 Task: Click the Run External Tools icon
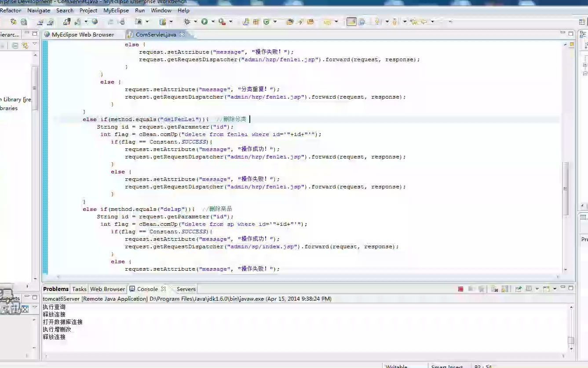coord(222,22)
